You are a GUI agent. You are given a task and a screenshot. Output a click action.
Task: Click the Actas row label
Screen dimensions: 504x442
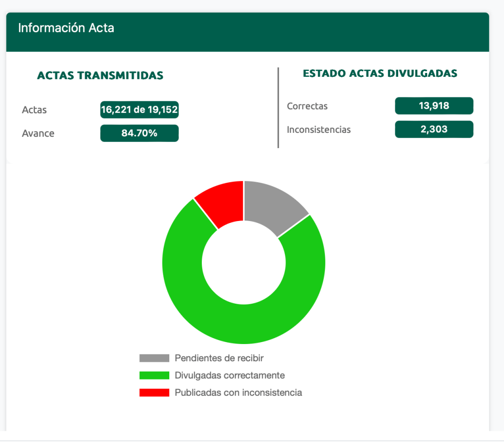34,110
